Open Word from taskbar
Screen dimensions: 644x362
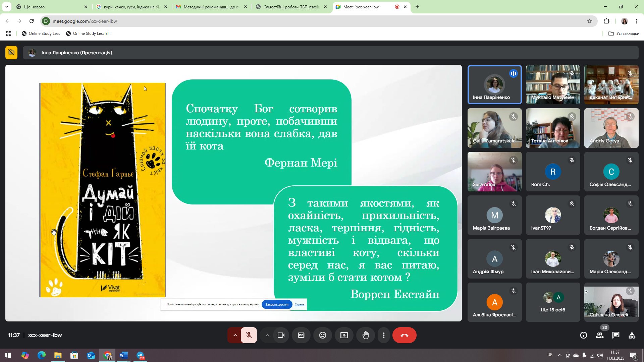pyautogui.click(x=124, y=355)
